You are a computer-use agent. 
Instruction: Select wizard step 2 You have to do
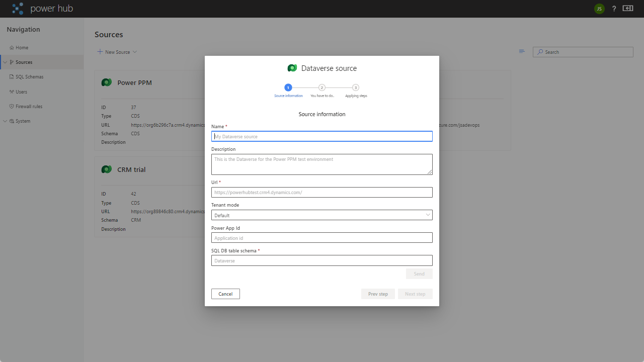point(322,87)
